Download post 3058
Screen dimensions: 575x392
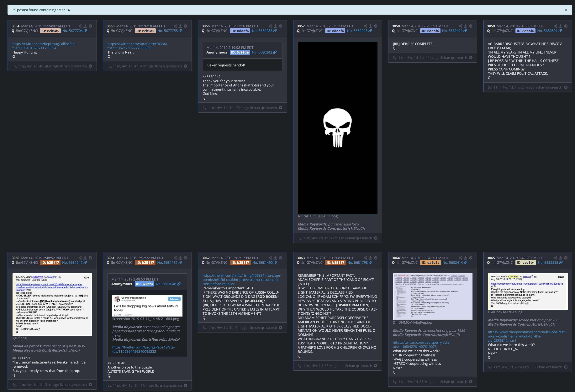click(x=465, y=26)
